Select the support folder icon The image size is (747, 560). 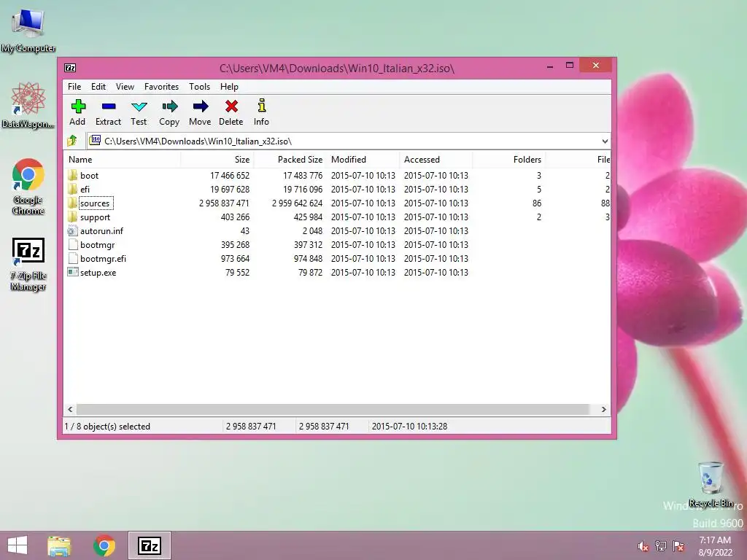tap(72, 217)
